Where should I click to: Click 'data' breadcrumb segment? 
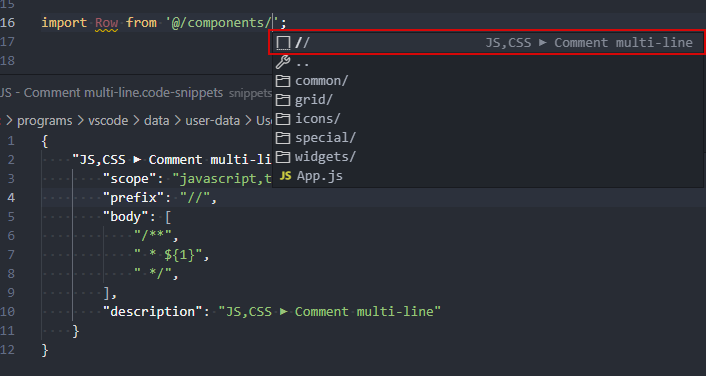pyautogui.click(x=157, y=121)
